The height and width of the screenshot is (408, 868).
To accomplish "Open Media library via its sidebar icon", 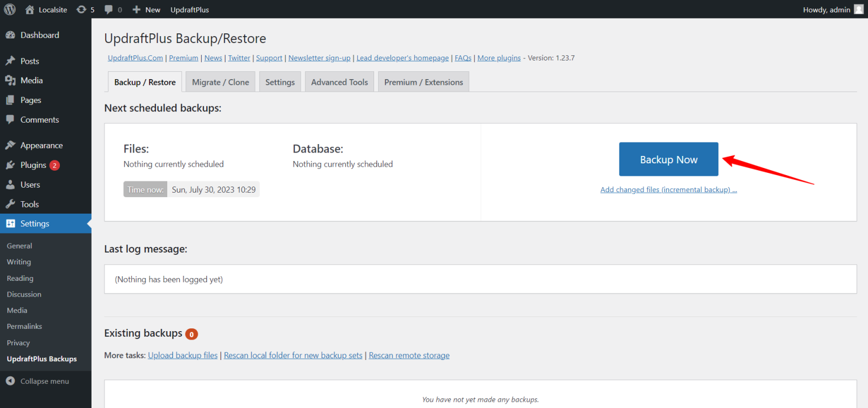I will (11, 80).
